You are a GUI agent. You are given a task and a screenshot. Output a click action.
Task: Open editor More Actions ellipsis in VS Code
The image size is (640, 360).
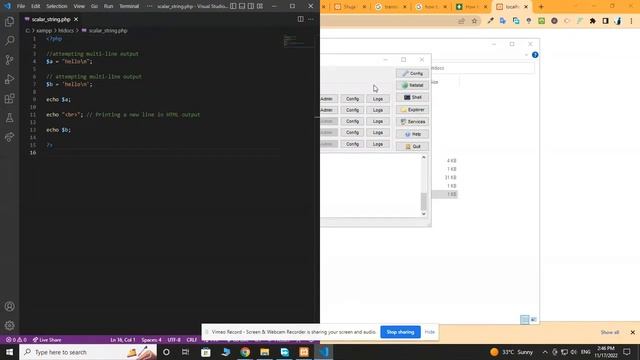[x=311, y=19]
